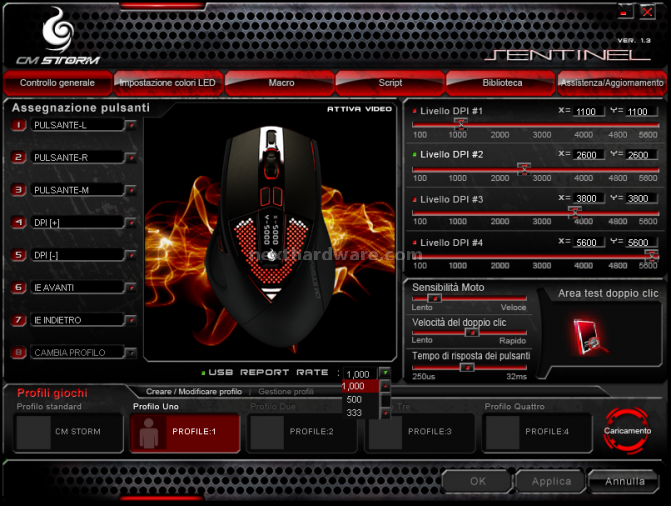
Task: Open the DPI [-] button dropdown
Action: click(x=131, y=256)
